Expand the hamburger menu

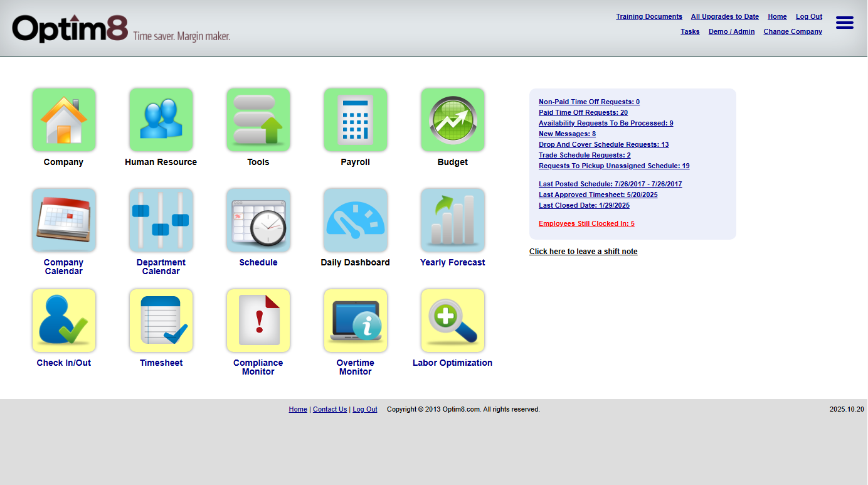pos(845,22)
